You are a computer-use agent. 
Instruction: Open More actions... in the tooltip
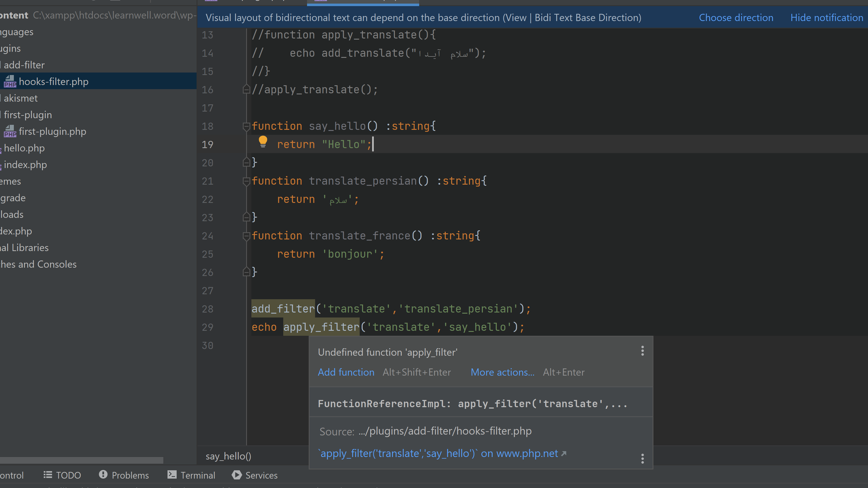[x=503, y=372]
